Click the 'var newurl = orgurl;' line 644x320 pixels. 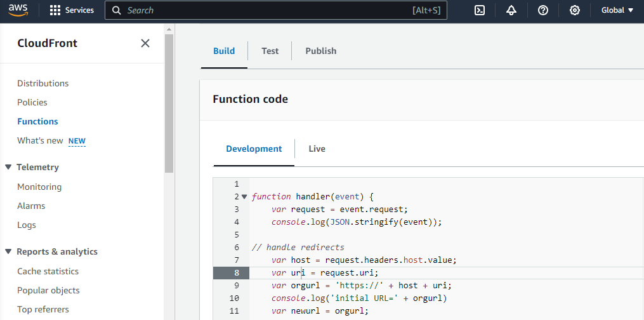click(x=320, y=310)
